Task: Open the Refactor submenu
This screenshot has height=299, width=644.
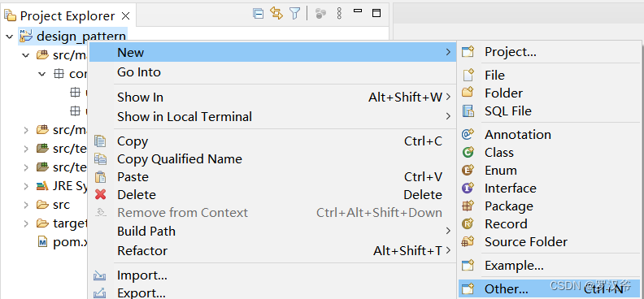Action: point(272,250)
